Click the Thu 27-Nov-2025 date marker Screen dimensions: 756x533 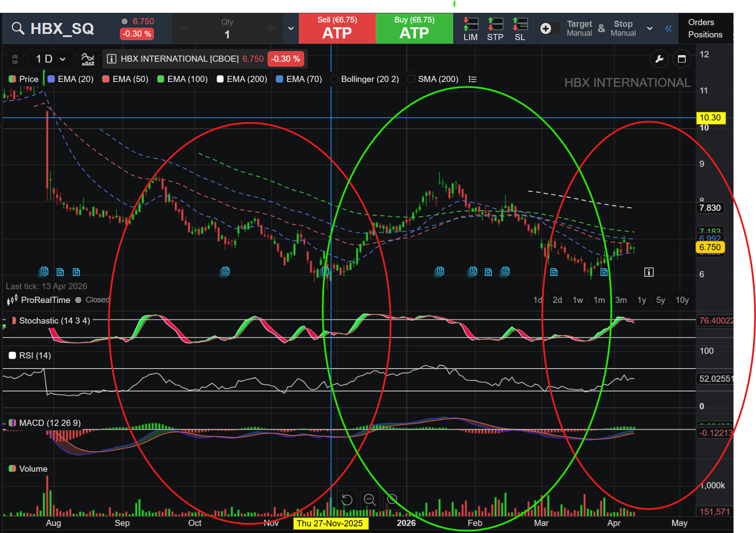(x=330, y=523)
